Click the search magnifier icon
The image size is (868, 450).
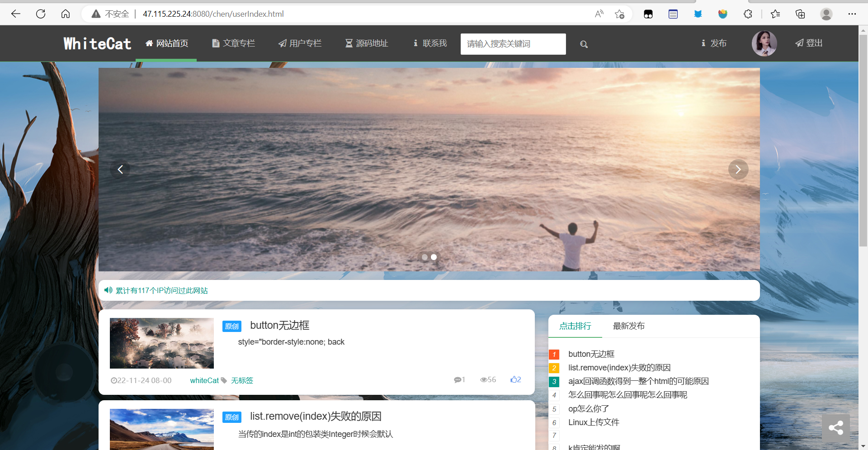coord(584,44)
